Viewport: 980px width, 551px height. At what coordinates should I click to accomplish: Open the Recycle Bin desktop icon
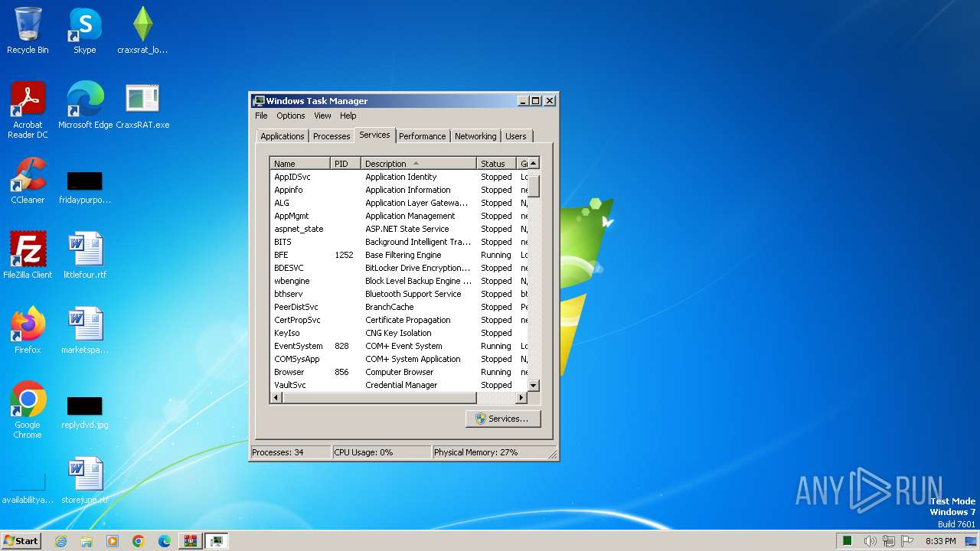tap(28, 31)
